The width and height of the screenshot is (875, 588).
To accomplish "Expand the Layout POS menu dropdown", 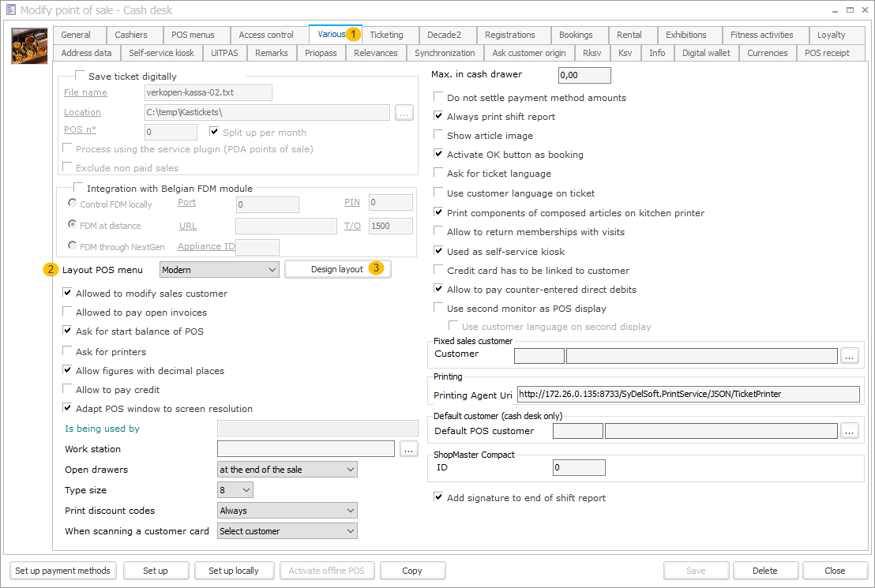I will (x=272, y=270).
